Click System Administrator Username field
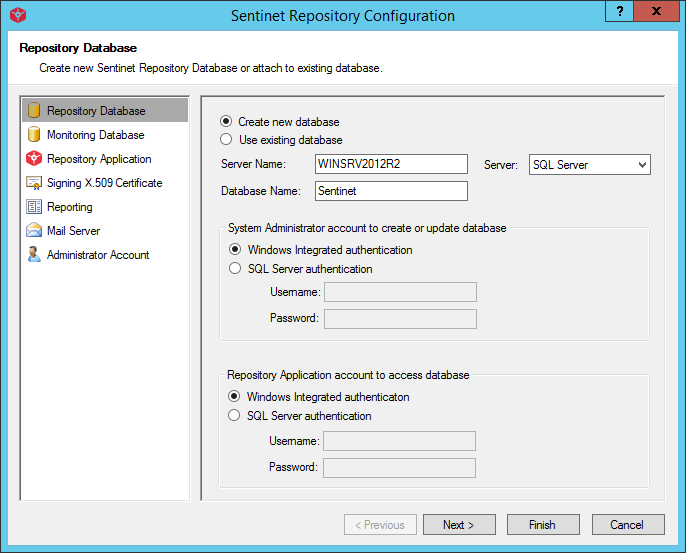This screenshot has height=553, width=686. click(400, 292)
